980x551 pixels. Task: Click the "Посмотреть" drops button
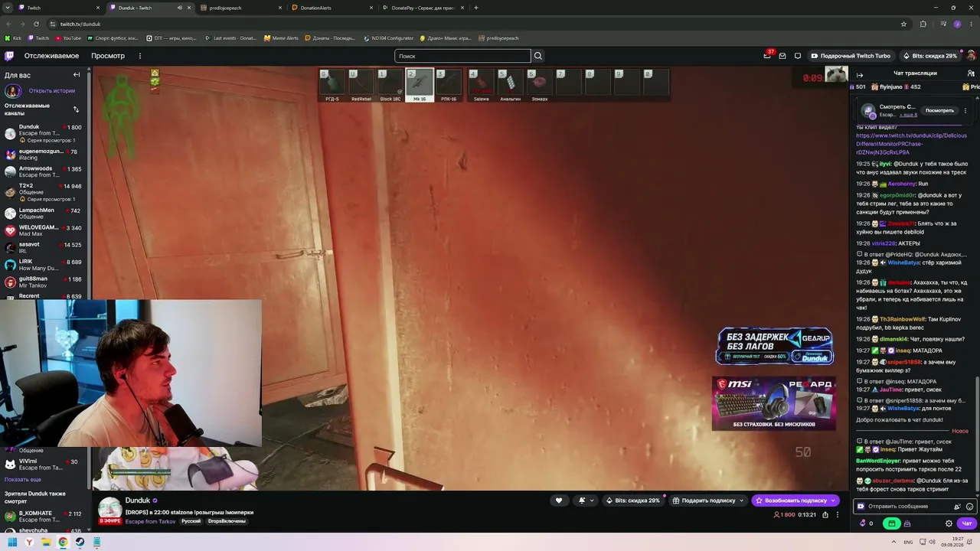939,110
